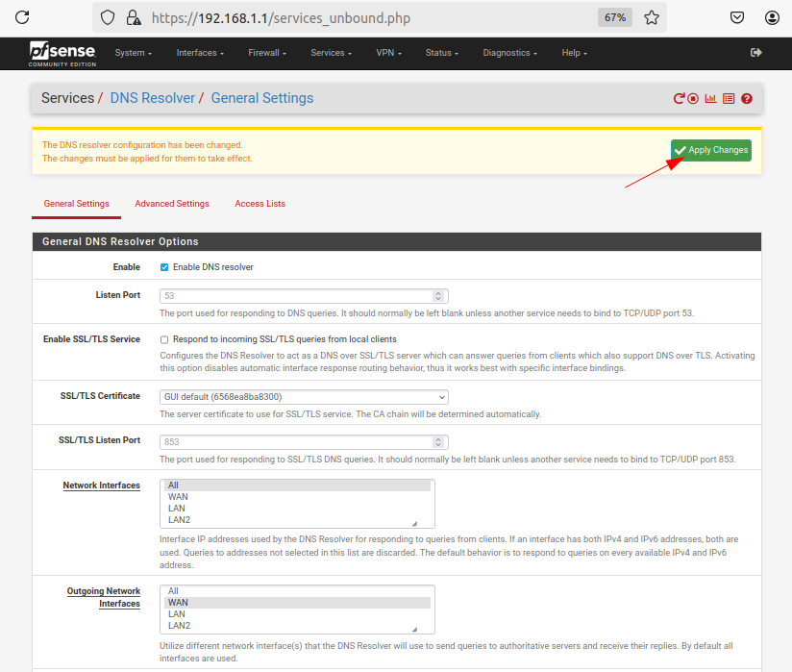Click the pfSense logo
This screenshot has height=672, width=792.
(x=62, y=53)
